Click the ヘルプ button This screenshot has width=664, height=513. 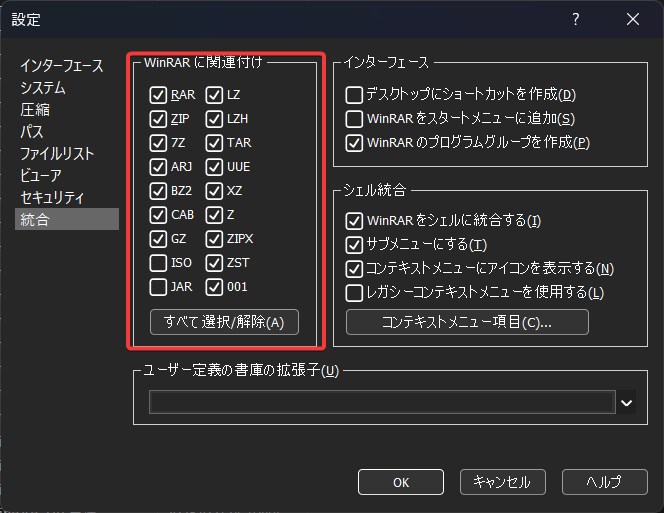[604, 482]
